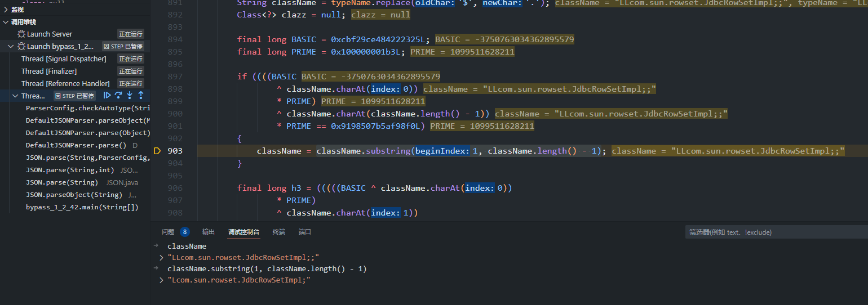Click the Continue icon on the paused thread
The width and height of the screenshot is (868, 305).
[x=107, y=96]
